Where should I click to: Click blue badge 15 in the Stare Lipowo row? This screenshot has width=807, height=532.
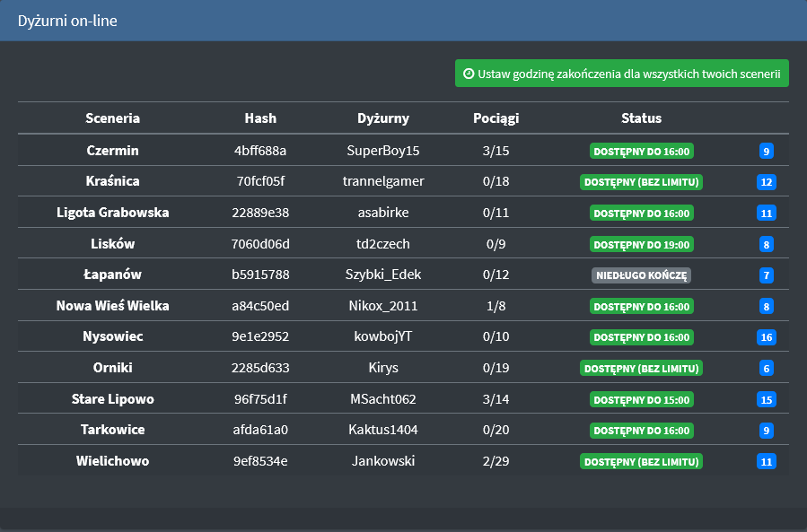tap(766, 399)
